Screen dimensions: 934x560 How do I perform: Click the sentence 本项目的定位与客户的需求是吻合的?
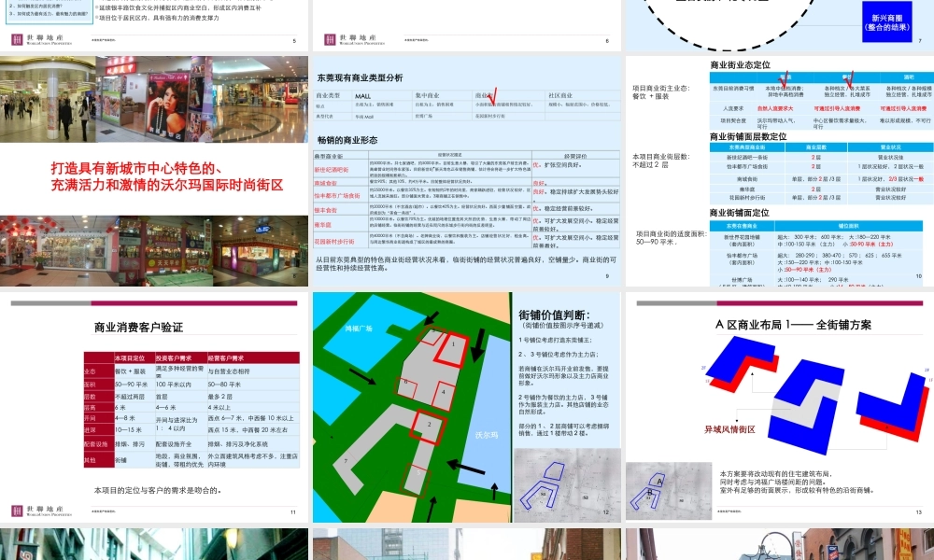[x=158, y=490]
